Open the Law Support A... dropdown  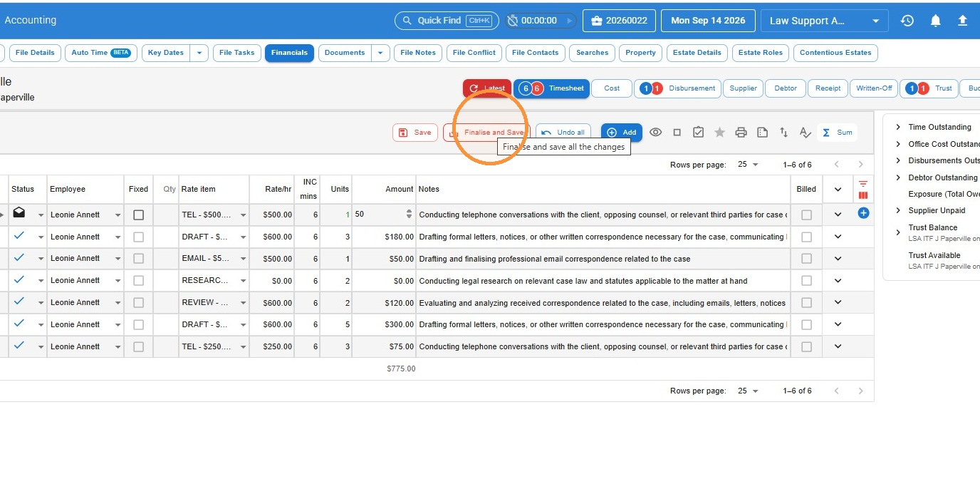824,21
